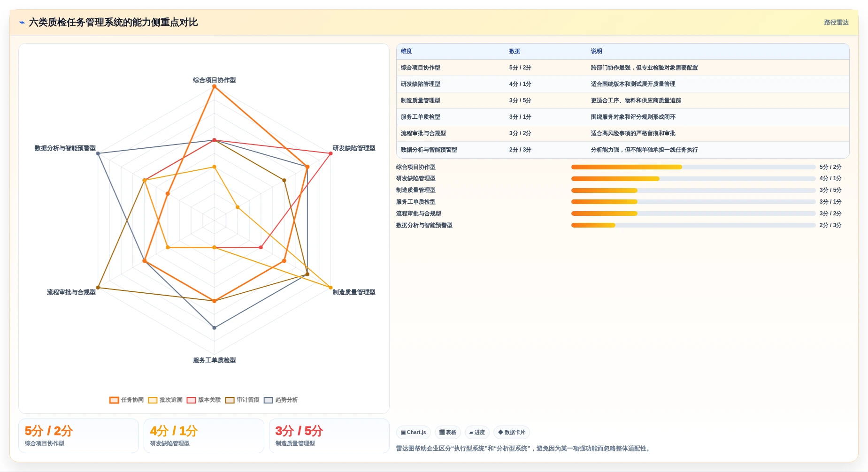Select the 数据分析与智能预警型 progress bar
This screenshot has width=868, height=472.
[693, 225]
